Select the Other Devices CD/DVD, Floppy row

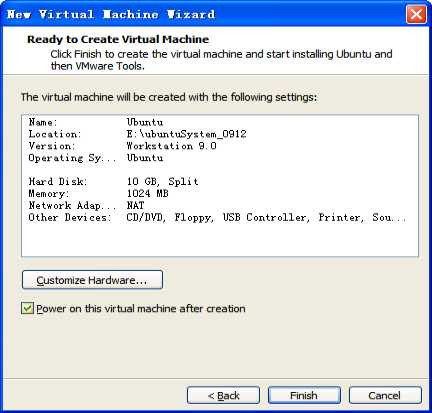pos(220,217)
